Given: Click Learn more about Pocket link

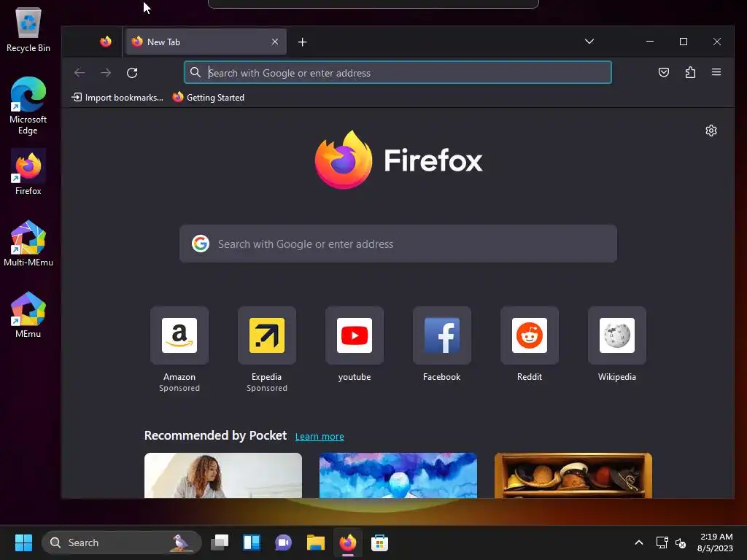Looking at the screenshot, I should [320, 436].
